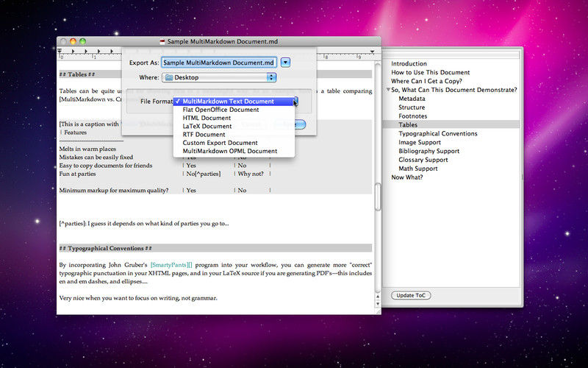Screen dimensions: 588x368
Task: Open the Footnotes section from the ToC
Action: pyautogui.click(x=412, y=116)
